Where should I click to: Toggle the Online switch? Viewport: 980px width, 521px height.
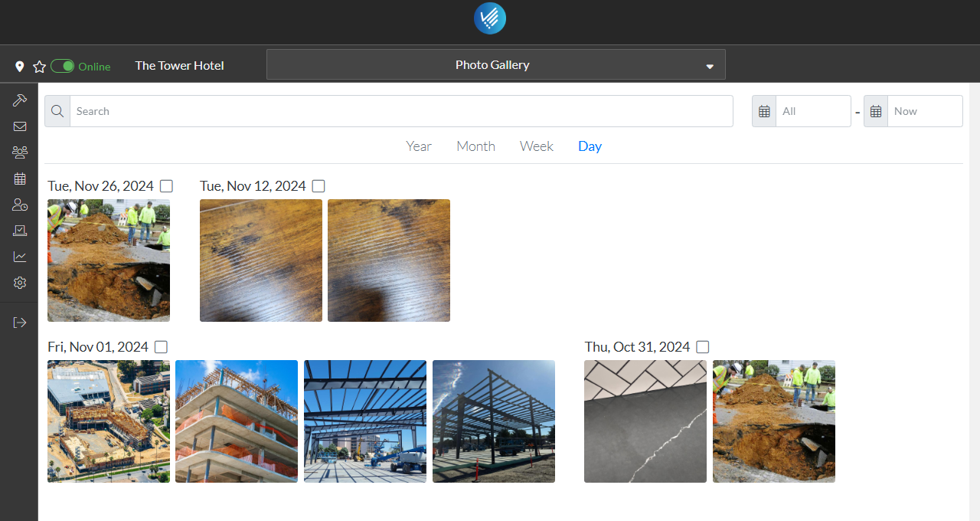pyautogui.click(x=63, y=66)
